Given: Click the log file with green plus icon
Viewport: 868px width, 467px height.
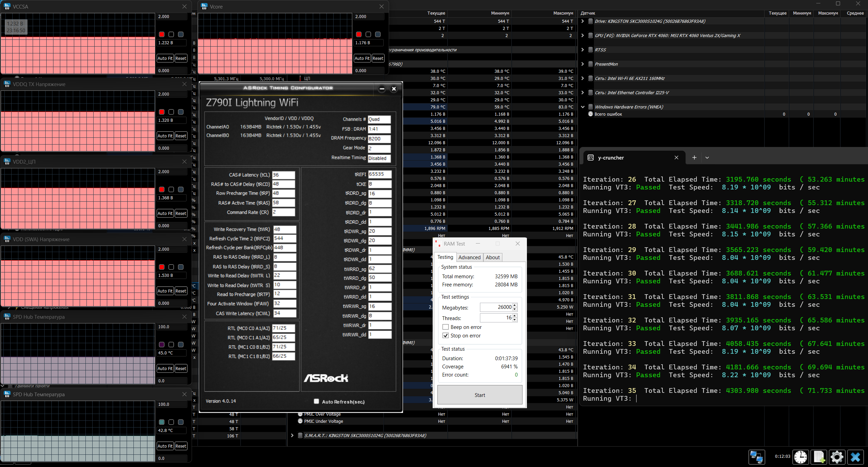Looking at the screenshot, I should (819, 457).
